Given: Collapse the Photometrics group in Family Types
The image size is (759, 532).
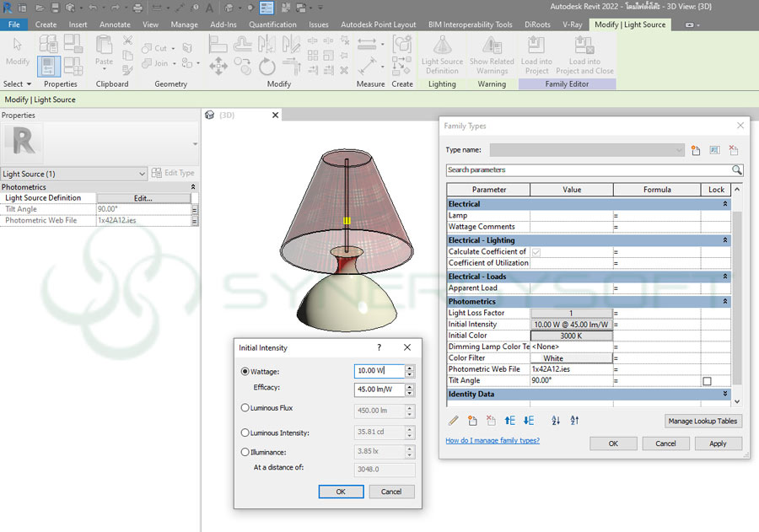Looking at the screenshot, I should pyautogui.click(x=725, y=302).
